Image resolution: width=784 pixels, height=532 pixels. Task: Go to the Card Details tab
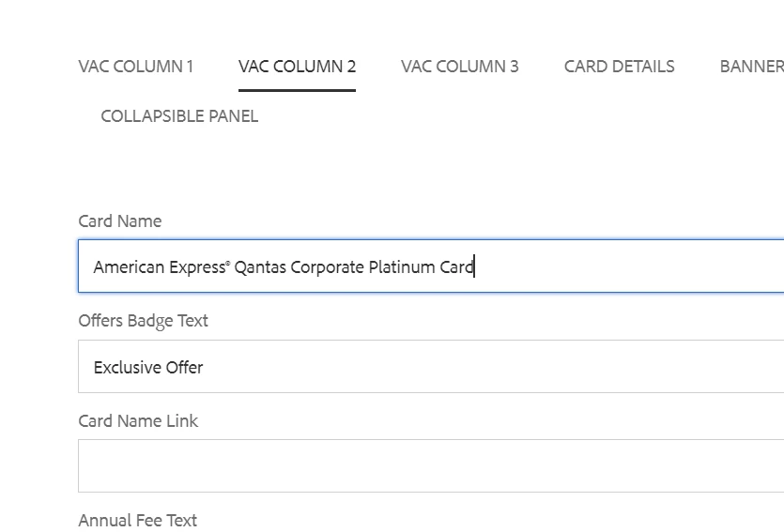coord(619,67)
